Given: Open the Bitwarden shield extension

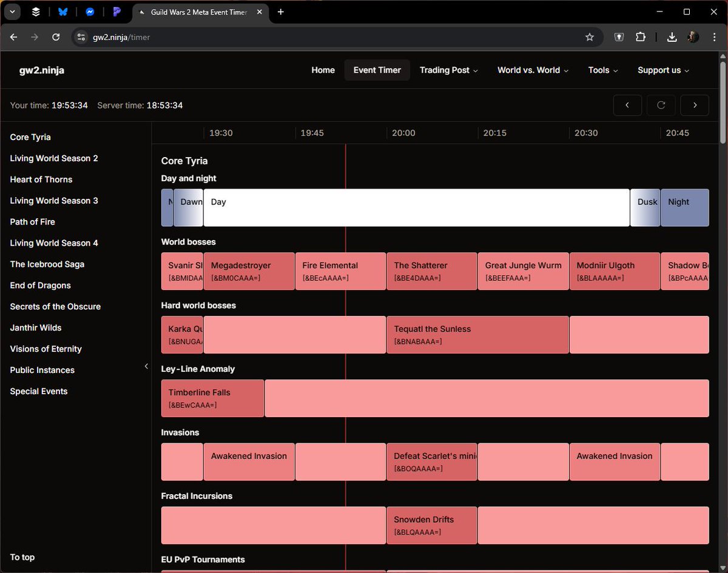Looking at the screenshot, I should tap(618, 37).
